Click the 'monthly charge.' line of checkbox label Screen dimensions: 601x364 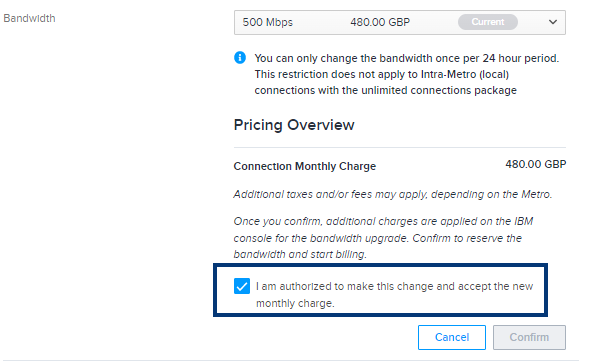coord(295,303)
